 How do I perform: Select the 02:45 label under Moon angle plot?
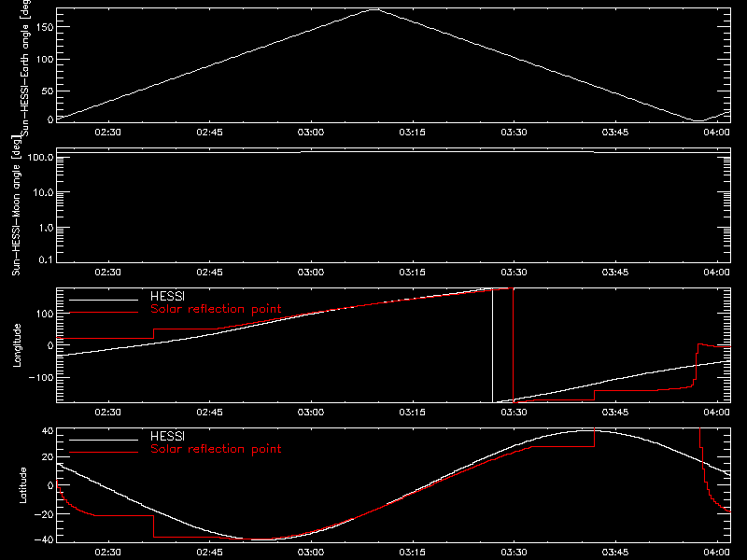point(209,272)
